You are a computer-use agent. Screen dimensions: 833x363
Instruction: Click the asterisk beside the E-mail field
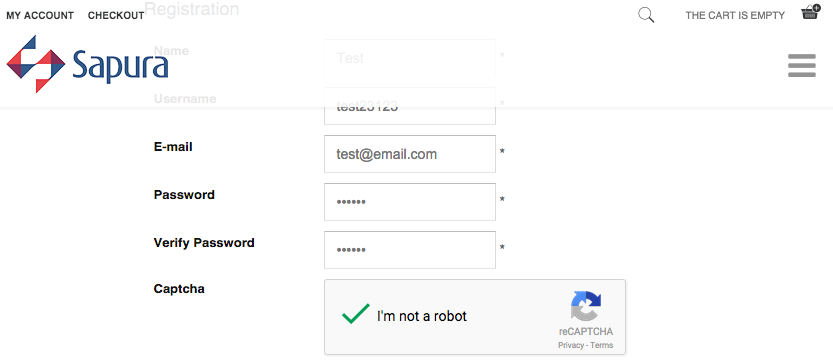(x=502, y=152)
